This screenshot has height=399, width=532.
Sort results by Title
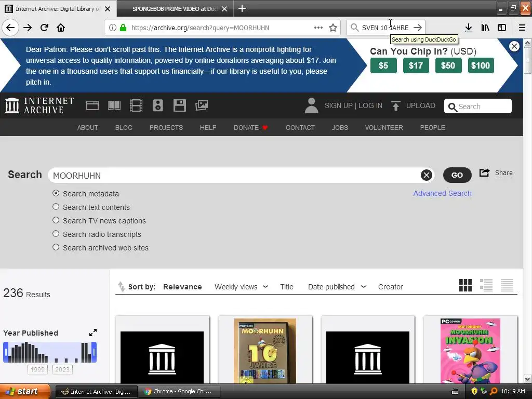[287, 287]
